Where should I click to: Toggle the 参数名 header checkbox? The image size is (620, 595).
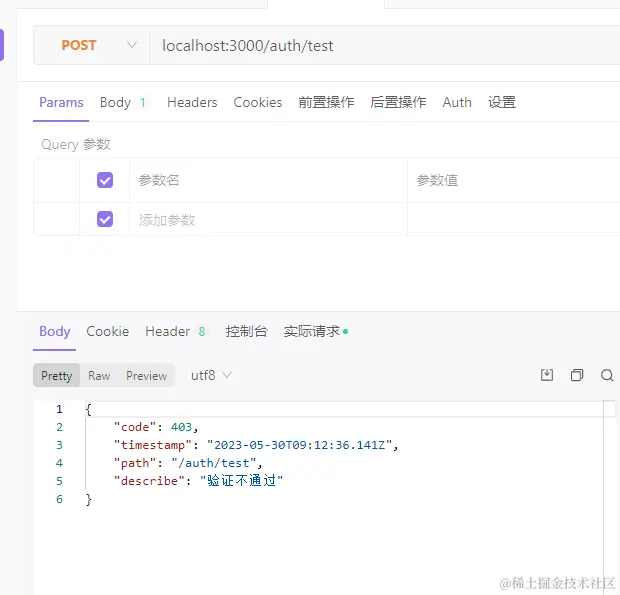coord(105,180)
